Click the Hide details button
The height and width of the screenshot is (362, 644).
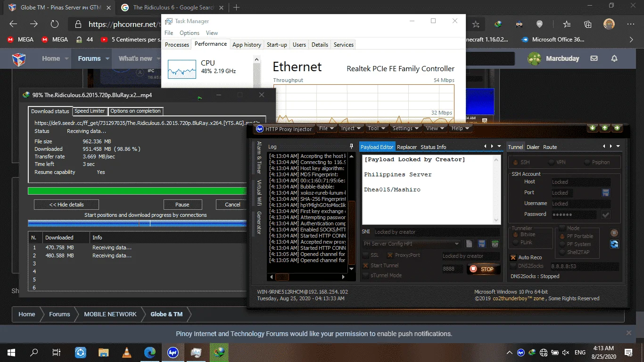point(66,205)
